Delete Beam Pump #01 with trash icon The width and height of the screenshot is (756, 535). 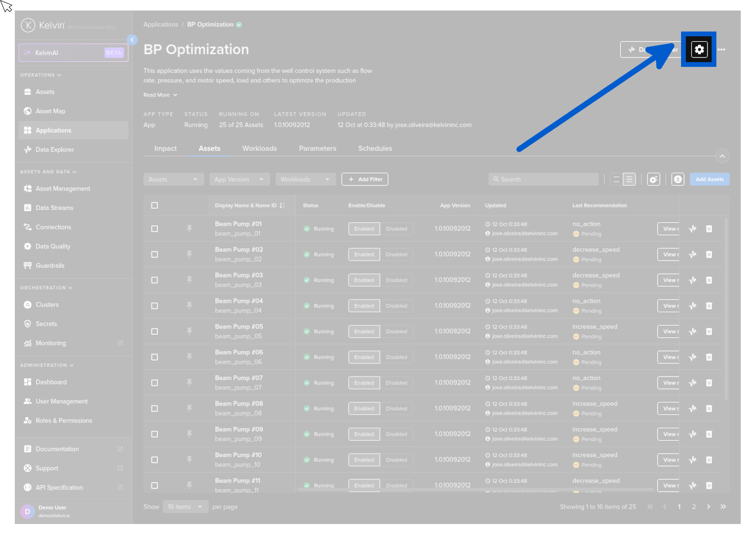pyautogui.click(x=709, y=229)
